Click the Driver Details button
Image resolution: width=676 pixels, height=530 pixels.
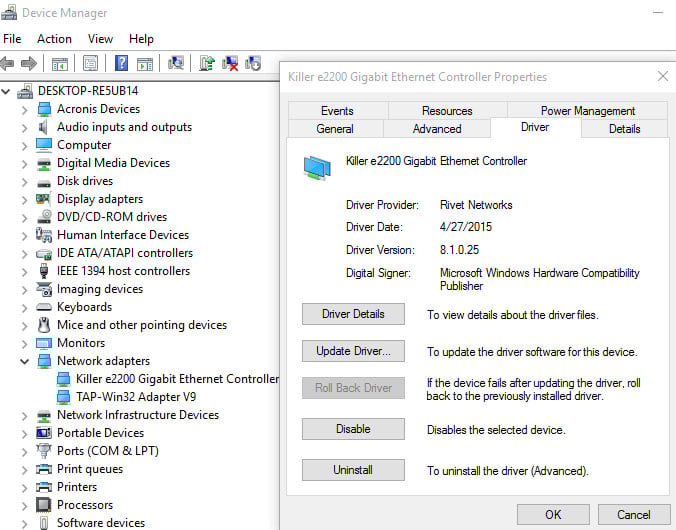pos(353,314)
